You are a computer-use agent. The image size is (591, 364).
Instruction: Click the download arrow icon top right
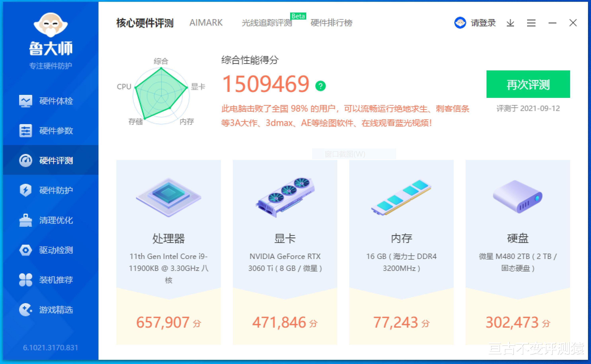point(511,23)
